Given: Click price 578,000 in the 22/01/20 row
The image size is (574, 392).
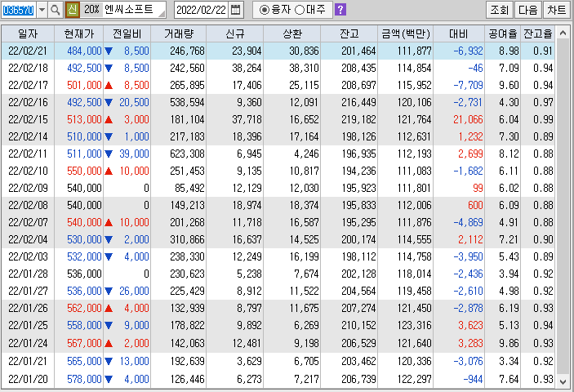Looking at the screenshot, I should [84, 379].
